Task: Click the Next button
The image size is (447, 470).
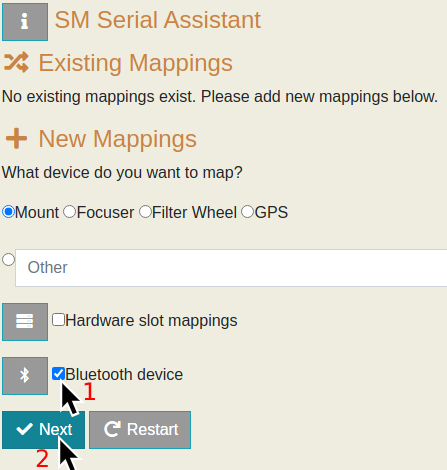Action: (x=44, y=430)
